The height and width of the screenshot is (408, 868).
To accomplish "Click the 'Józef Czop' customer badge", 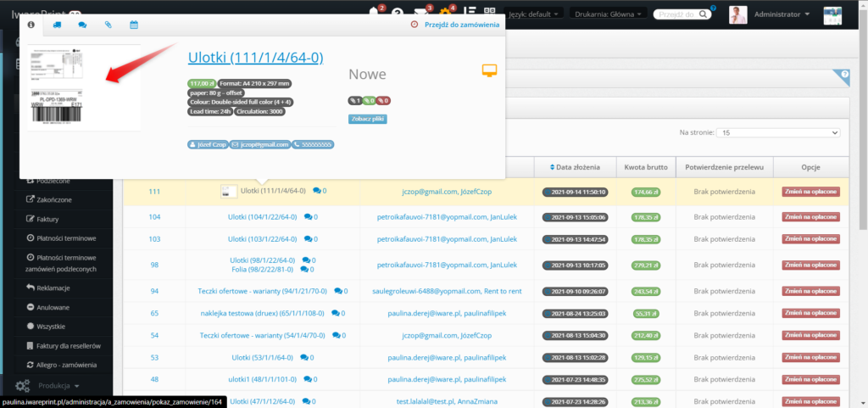I will [209, 144].
